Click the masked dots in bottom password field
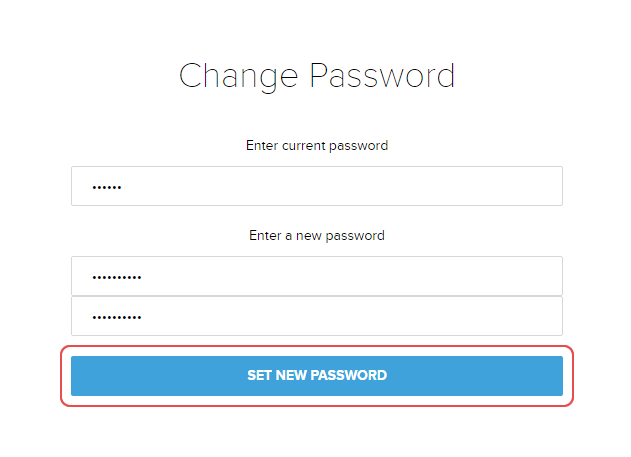This screenshot has width=631, height=457. point(116,317)
